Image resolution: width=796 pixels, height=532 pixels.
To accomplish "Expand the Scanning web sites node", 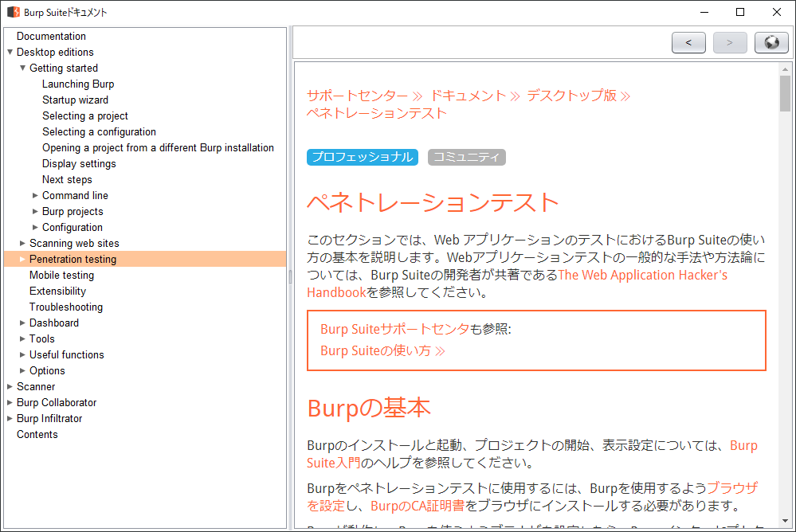I will (x=22, y=243).
